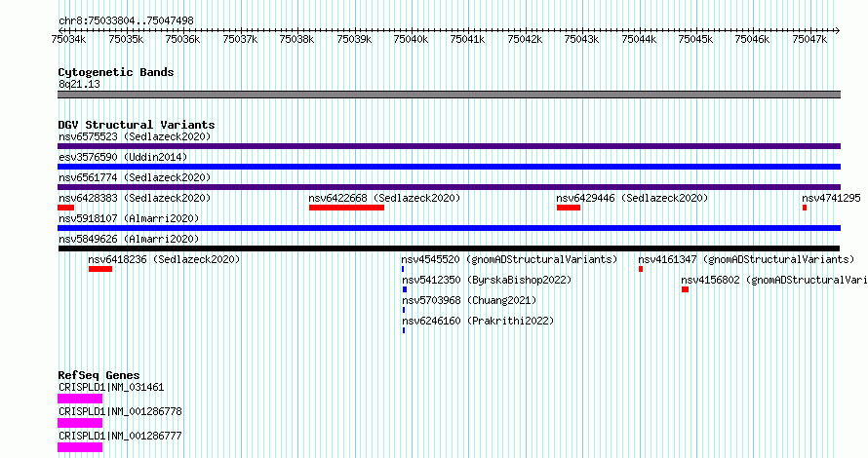Click the 8q21.13 cytogenetic band bar
868x458 pixels.
tap(449, 95)
